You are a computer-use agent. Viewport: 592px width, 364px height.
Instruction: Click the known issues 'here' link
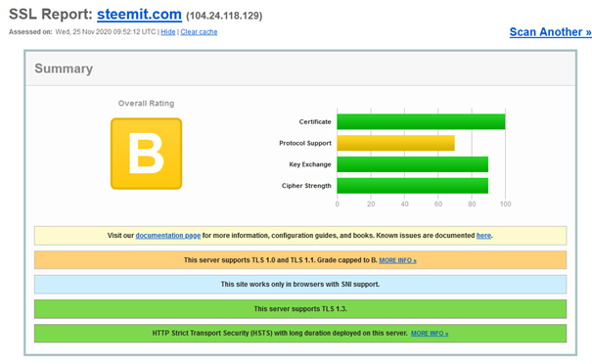[483, 236]
